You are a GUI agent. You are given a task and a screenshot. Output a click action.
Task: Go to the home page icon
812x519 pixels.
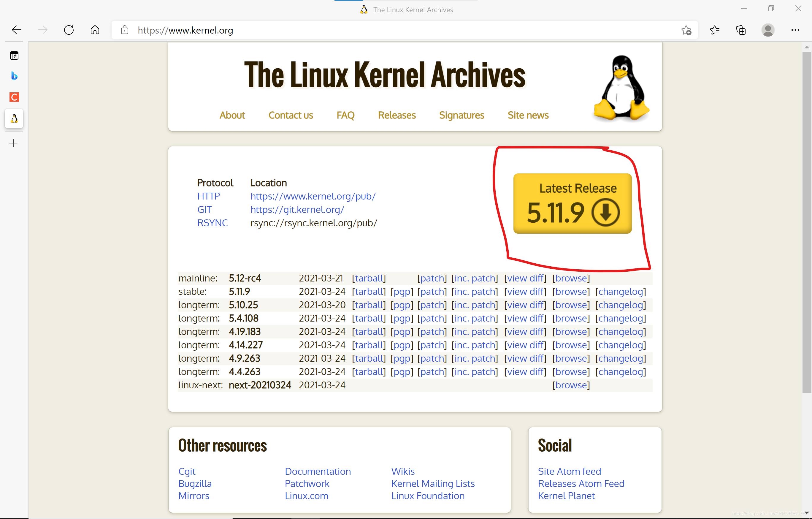(x=95, y=30)
